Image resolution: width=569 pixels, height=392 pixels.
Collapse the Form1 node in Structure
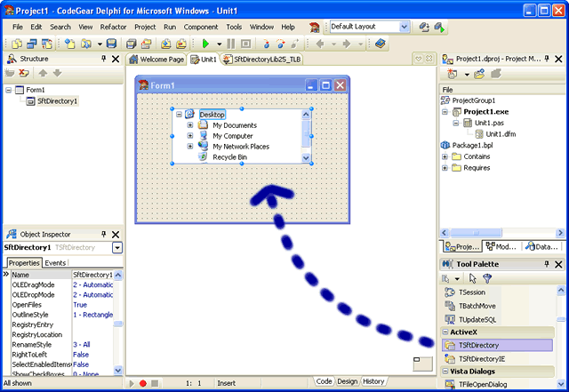pos(9,90)
